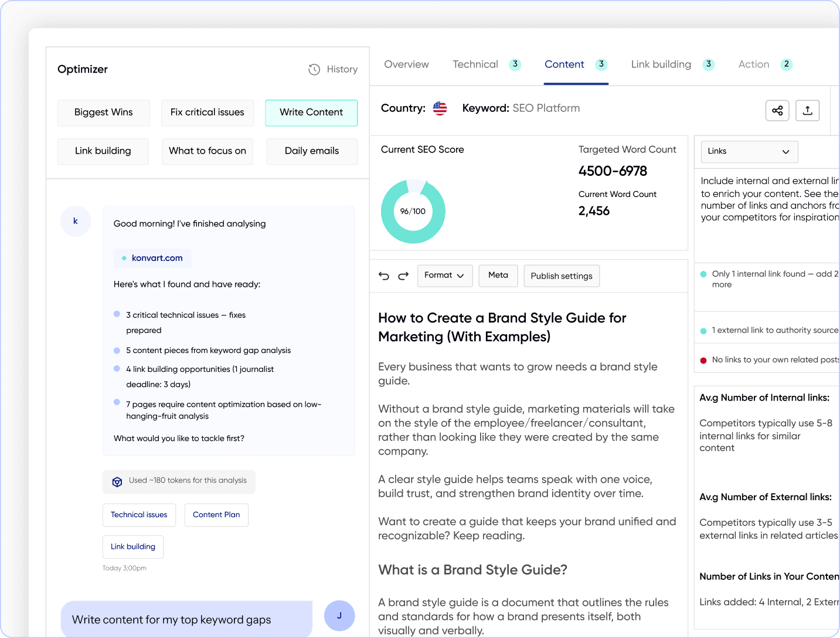Click the US flag country icon
Screen dimensions: 840x638
440,108
